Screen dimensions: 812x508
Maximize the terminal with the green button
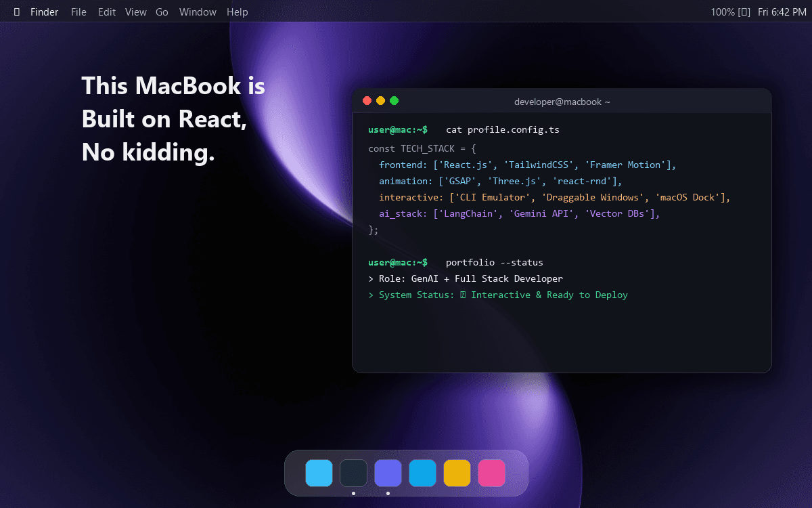coord(394,101)
